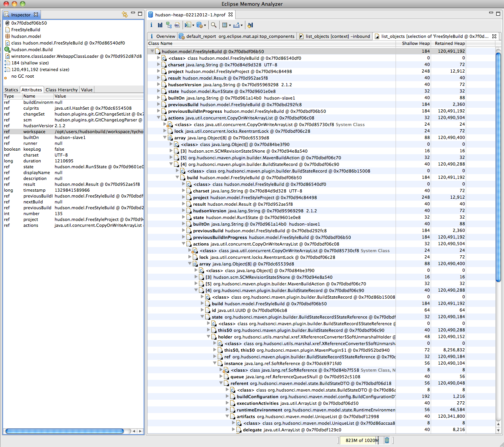Run garbage collector via trash can icon
Image resolution: width=504 pixels, height=447 pixels.
(x=387, y=440)
